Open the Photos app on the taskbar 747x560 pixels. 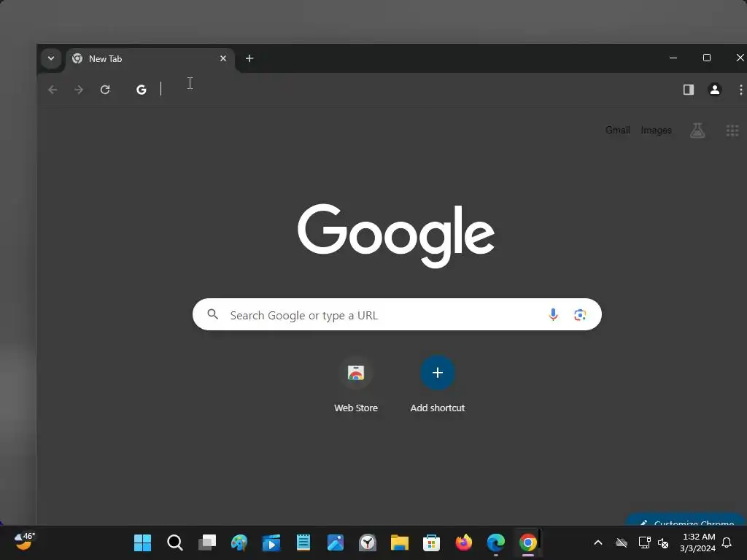336,542
